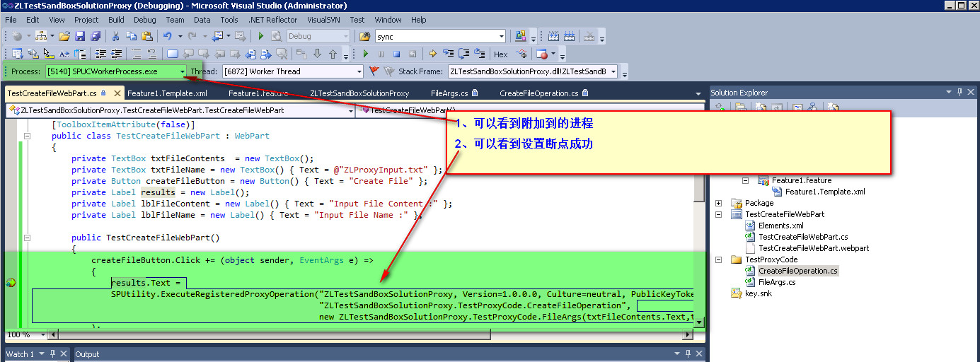
Task: Toggle the bookmark on the current line
Action: coord(172,54)
